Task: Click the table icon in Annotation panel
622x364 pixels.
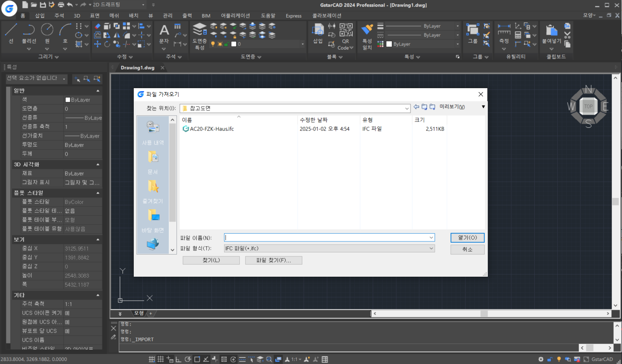Action: tap(177, 26)
